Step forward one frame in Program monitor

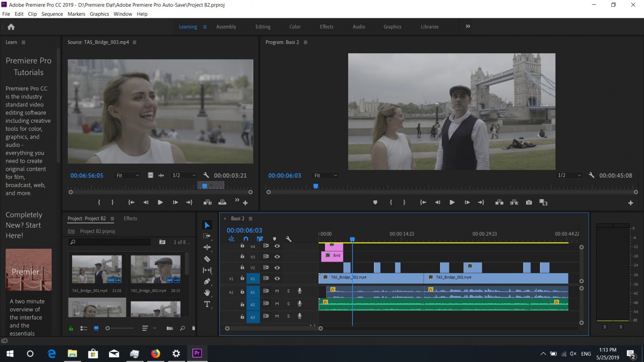pos(467,202)
